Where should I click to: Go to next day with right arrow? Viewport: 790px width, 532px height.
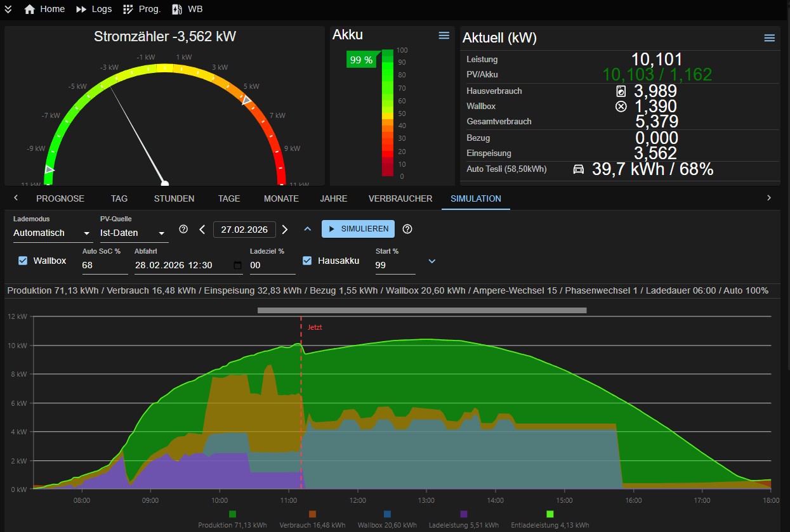(x=285, y=229)
